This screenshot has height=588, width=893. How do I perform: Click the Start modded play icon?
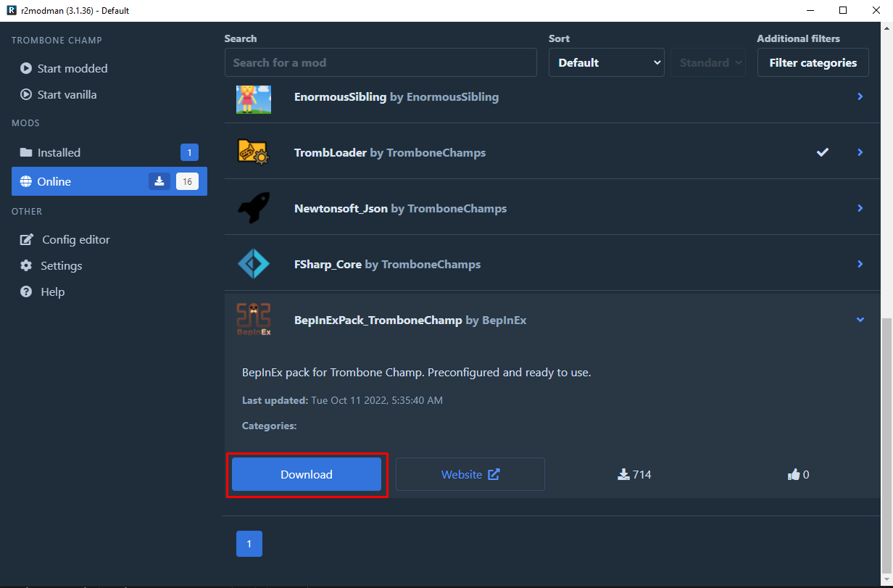coord(26,68)
